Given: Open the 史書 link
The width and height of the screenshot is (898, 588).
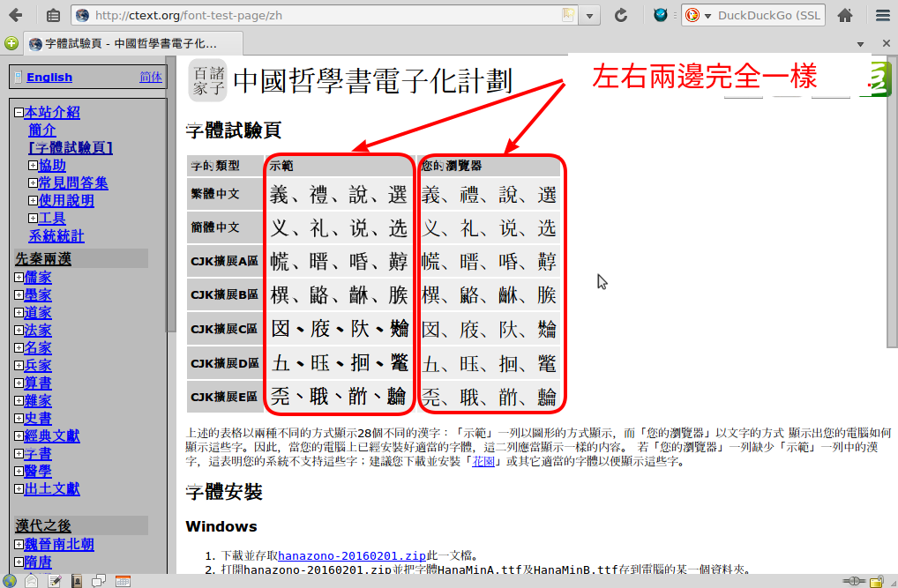Looking at the screenshot, I should (38, 419).
